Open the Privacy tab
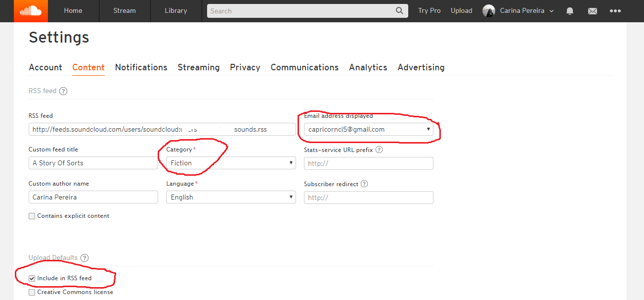644x300 pixels. (245, 67)
